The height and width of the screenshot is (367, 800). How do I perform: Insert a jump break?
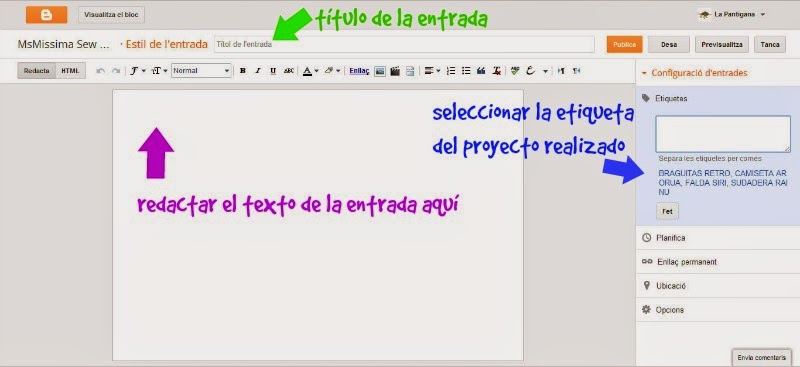pyautogui.click(x=410, y=71)
